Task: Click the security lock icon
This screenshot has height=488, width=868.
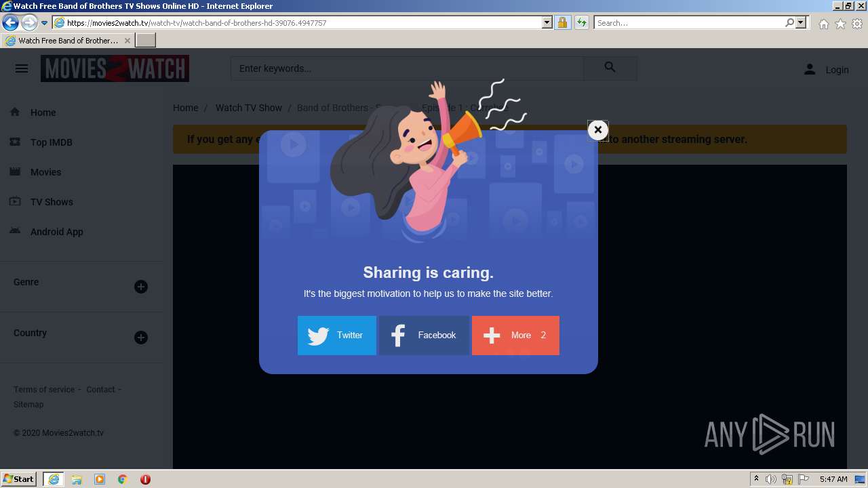Action: click(x=562, y=22)
